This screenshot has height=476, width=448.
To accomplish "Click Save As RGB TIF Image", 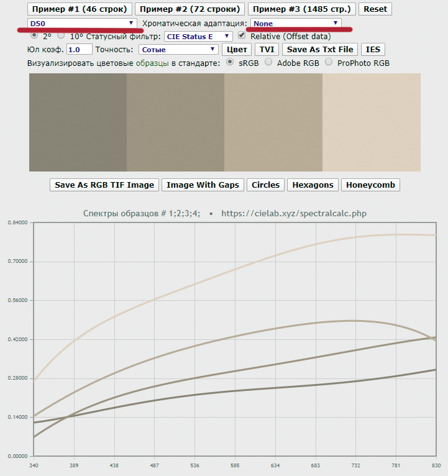I will pyautogui.click(x=104, y=185).
